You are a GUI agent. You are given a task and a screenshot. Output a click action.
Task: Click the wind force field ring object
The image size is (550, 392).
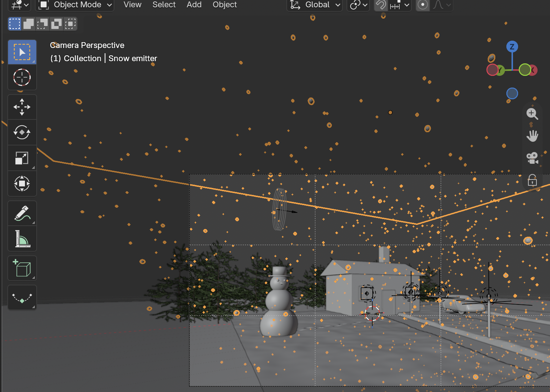click(279, 210)
